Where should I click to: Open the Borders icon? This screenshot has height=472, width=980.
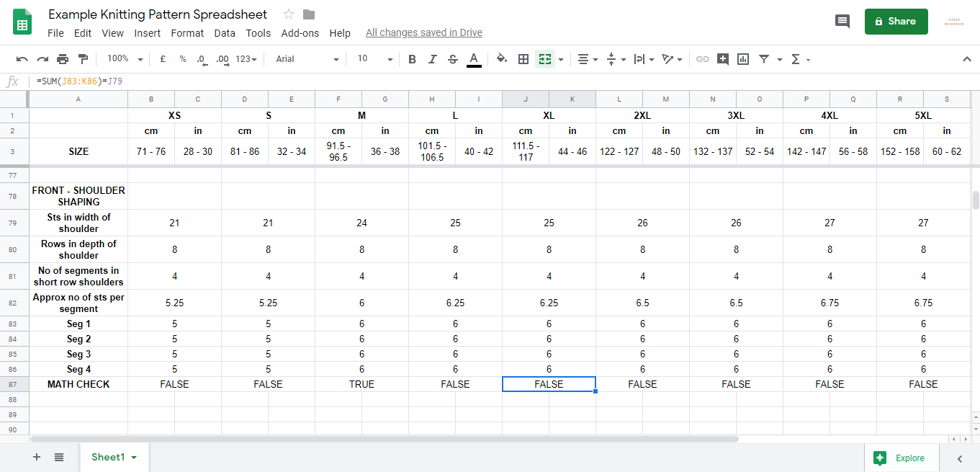pyautogui.click(x=523, y=59)
